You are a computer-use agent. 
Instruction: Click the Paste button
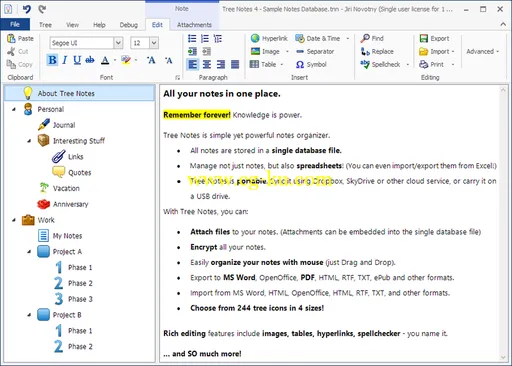[x=20, y=38]
